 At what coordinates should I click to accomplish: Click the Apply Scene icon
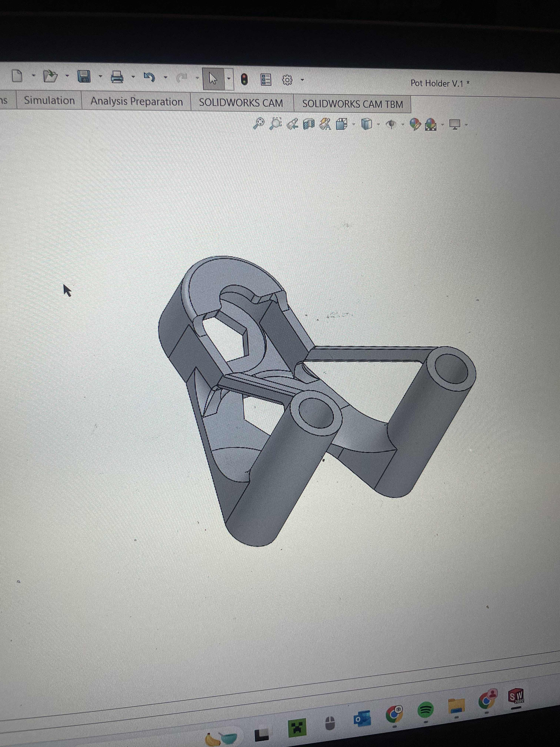tap(430, 125)
